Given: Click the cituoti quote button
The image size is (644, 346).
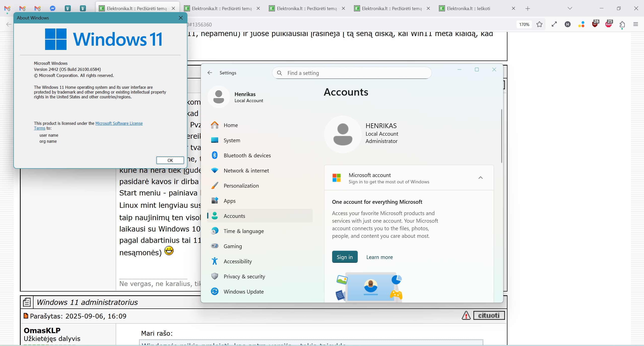Looking at the screenshot, I should pyautogui.click(x=489, y=315).
